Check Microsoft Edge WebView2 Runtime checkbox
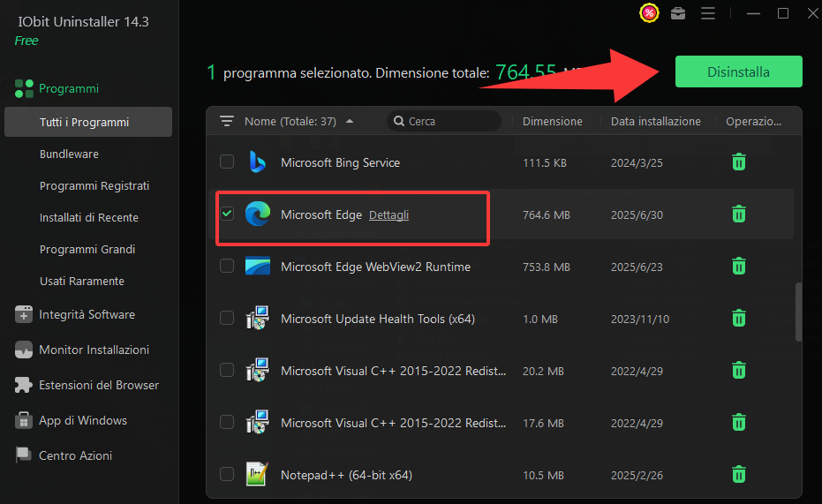Viewport: 822px width, 504px height. (227, 267)
